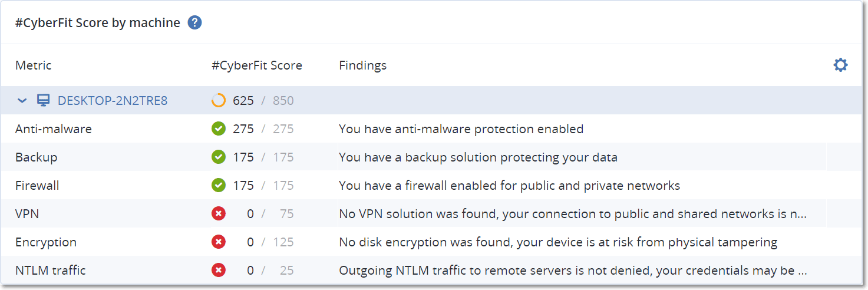Click the red X icon for NTLM traffic
Screen dimensions: 868x290
[219, 271]
